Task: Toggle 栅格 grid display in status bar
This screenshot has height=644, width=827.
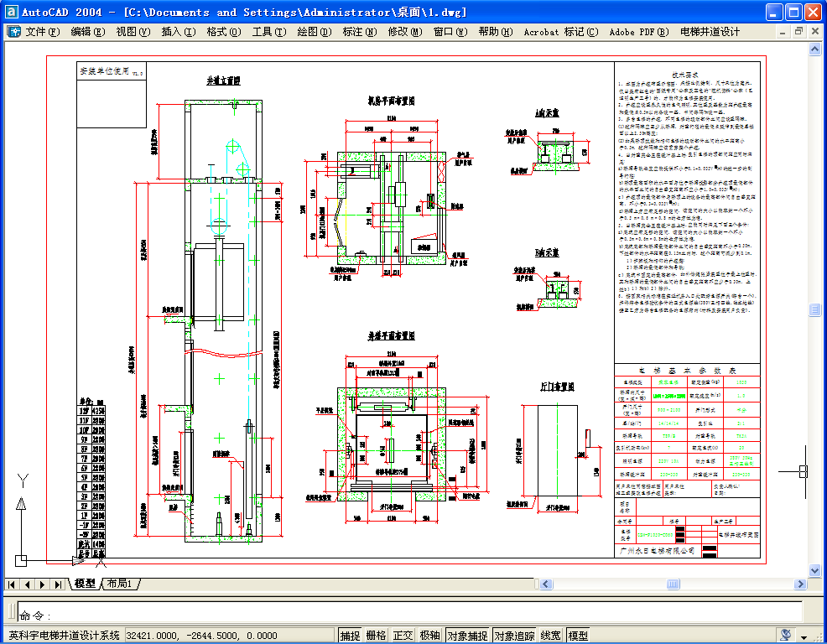Action: click(x=377, y=636)
